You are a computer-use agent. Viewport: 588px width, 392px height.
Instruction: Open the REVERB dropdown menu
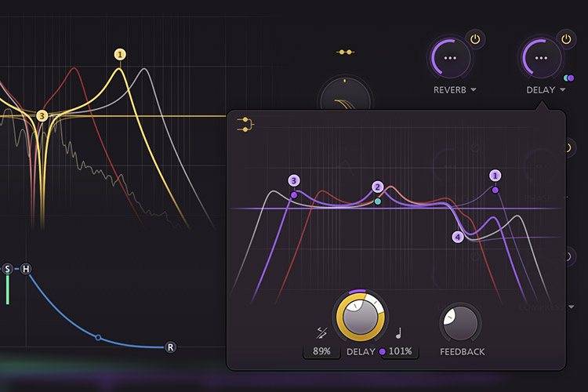pyautogui.click(x=455, y=90)
